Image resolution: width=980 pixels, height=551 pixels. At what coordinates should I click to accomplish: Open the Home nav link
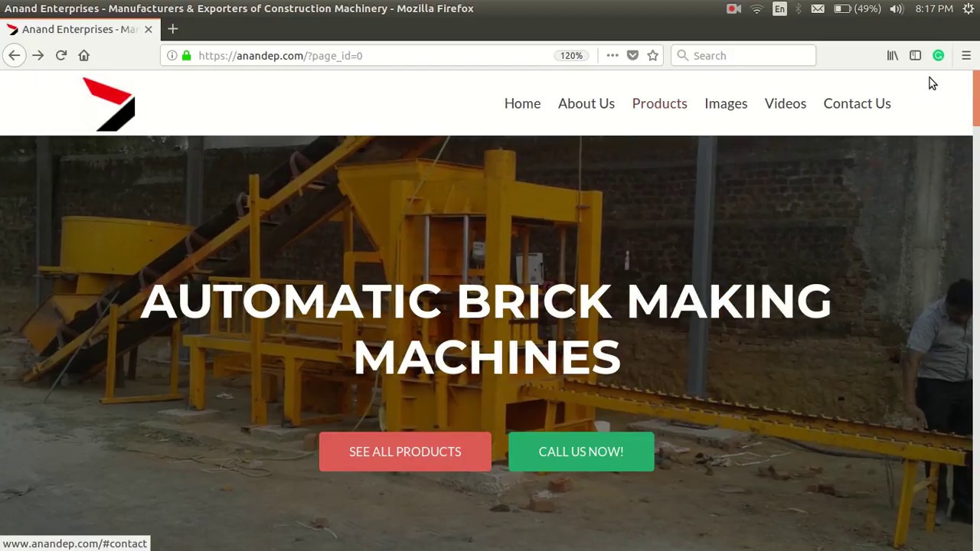point(522,103)
